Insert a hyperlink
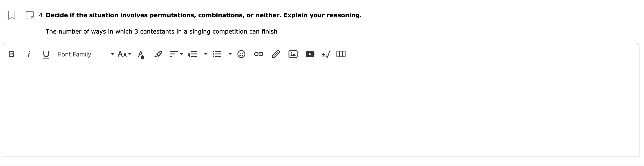The height and width of the screenshot is (166, 644). (259, 54)
